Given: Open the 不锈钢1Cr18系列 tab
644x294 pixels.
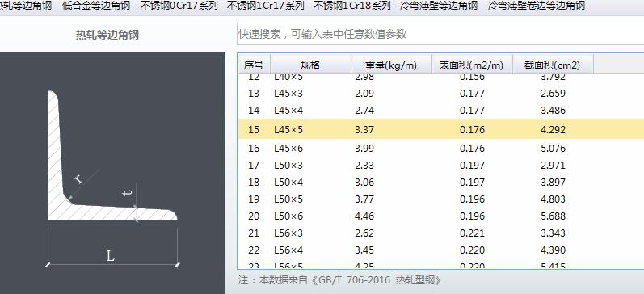Looking at the screenshot, I should click(352, 6).
